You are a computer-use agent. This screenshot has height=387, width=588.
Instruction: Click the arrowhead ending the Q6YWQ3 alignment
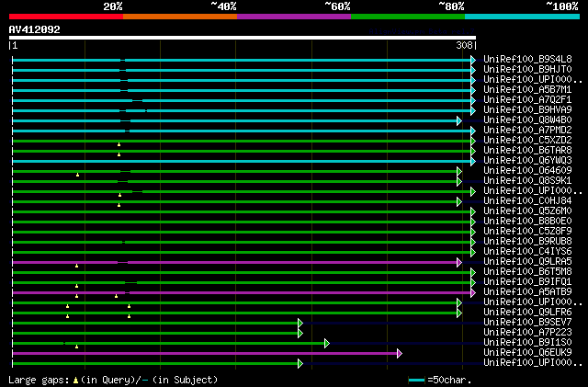[473, 162]
